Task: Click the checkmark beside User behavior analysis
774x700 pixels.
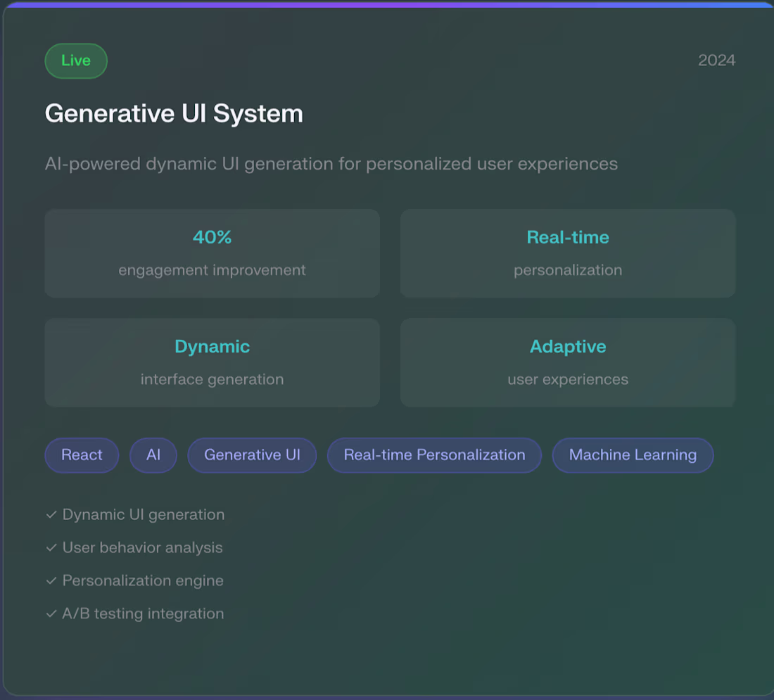Action: click(51, 547)
